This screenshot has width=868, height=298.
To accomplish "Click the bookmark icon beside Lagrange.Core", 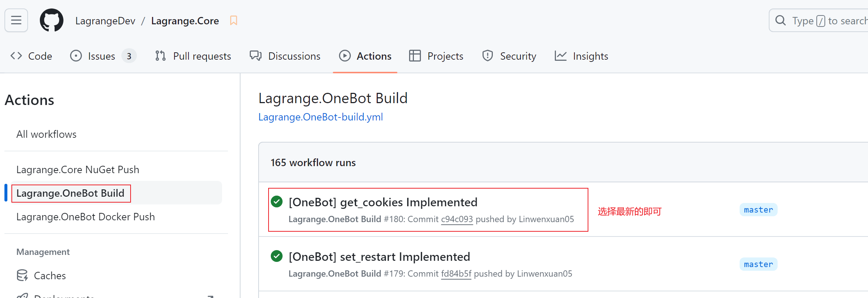I will [x=234, y=21].
